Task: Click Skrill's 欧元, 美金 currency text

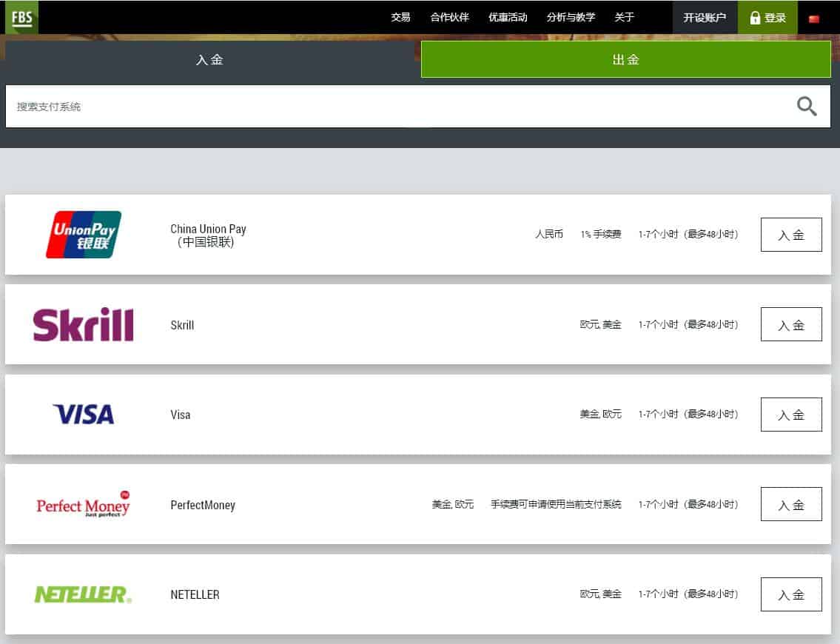Action: [600, 324]
